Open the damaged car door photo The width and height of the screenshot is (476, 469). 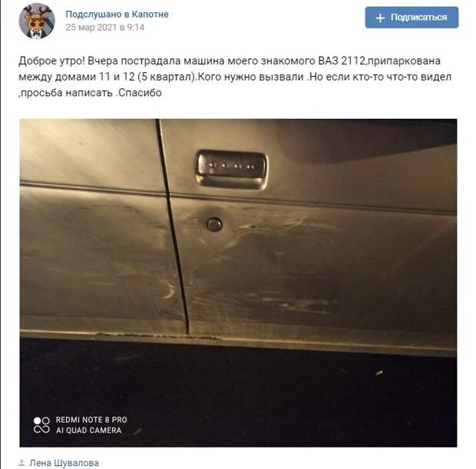coord(238,283)
